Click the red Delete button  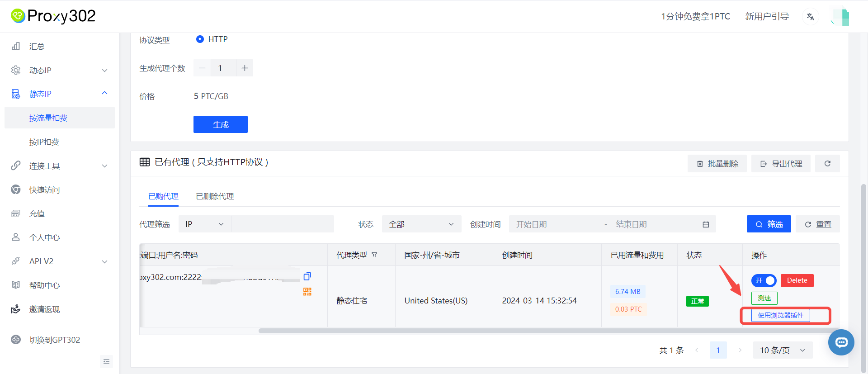pyautogui.click(x=797, y=280)
